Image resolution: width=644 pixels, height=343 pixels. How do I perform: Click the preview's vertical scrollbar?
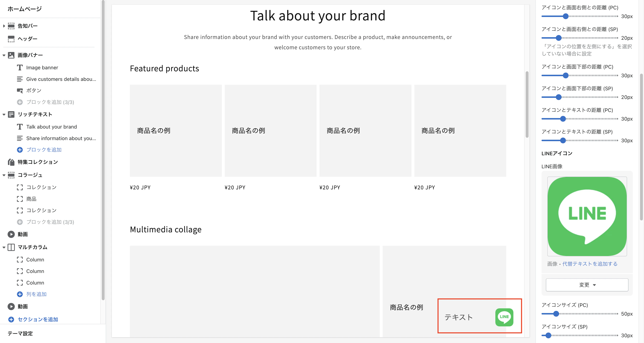[527, 104]
